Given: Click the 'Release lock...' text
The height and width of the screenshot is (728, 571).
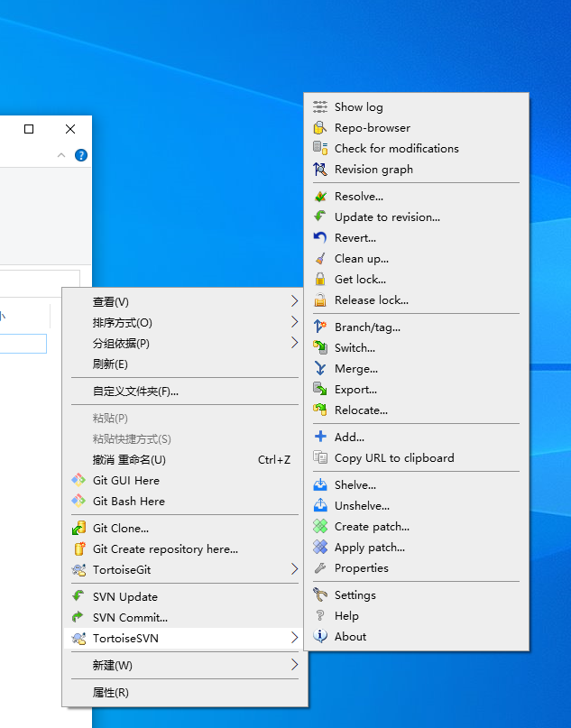Looking at the screenshot, I should point(372,299).
